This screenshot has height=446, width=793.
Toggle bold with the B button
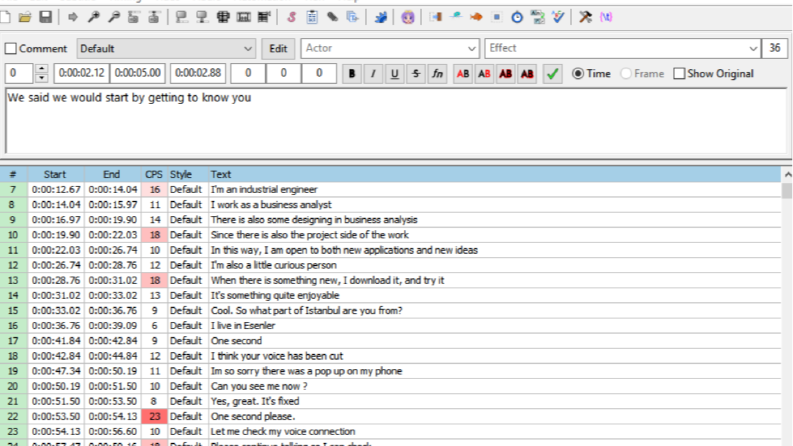(352, 74)
